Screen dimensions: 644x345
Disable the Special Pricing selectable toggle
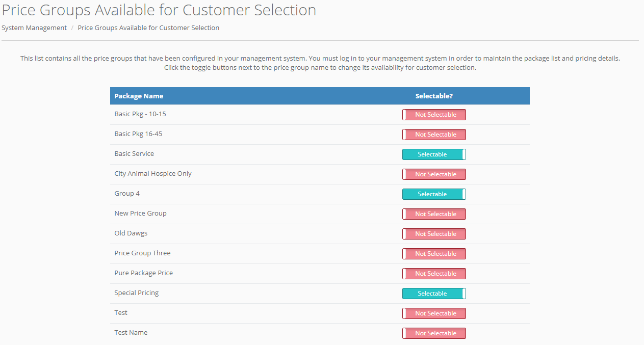pos(434,294)
